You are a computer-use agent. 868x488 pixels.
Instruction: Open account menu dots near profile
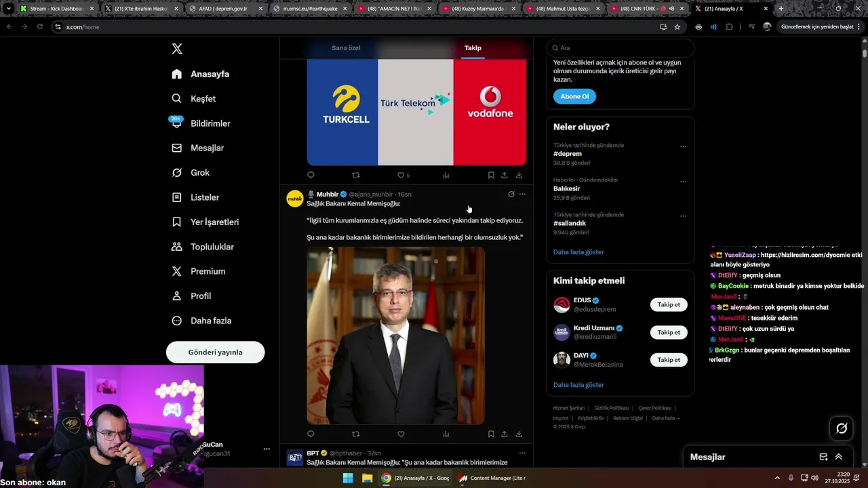(x=267, y=449)
